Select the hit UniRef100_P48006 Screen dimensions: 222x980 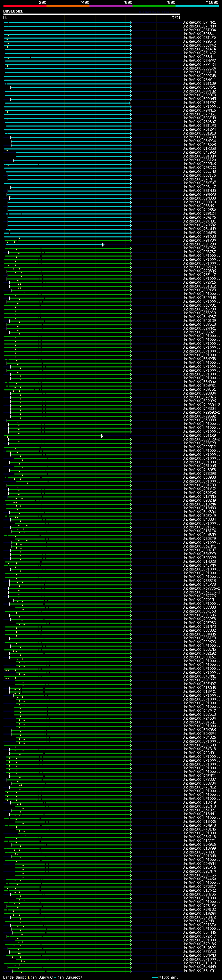click(x=199, y=145)
